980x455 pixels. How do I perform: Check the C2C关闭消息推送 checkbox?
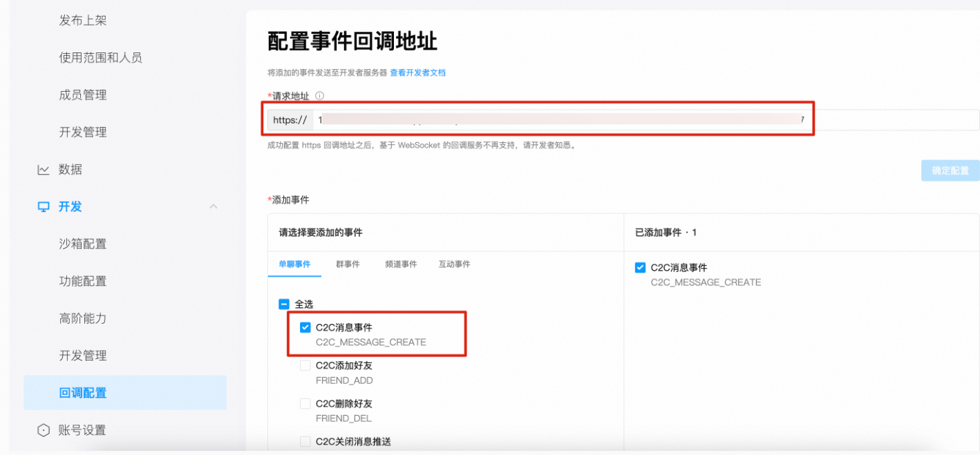click(305, 441)
